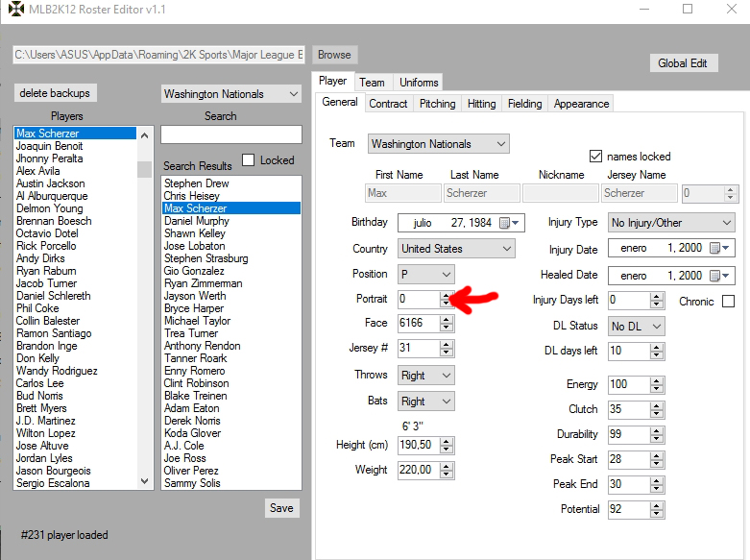Select Bryce Harper in search results

[194, 309]
